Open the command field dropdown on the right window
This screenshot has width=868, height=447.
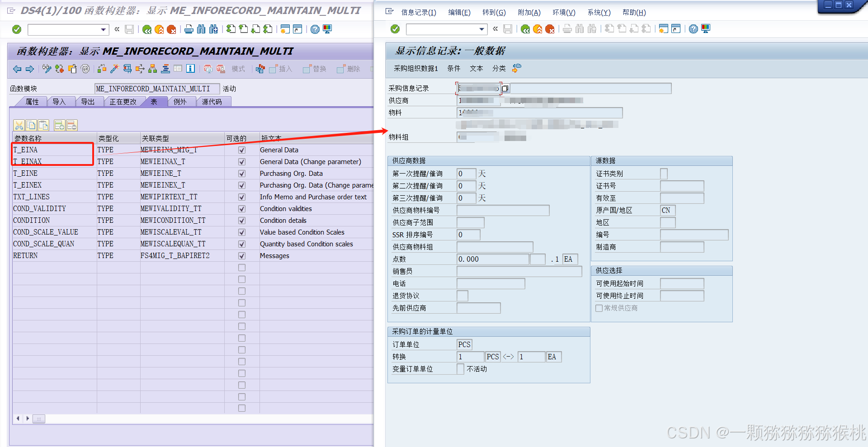tap(481, 29)
